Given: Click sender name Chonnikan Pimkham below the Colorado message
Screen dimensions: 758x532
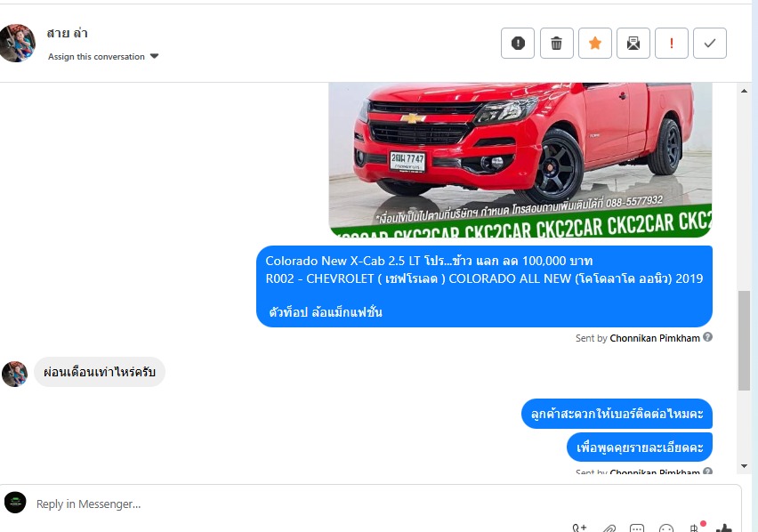Looking at the screenshot, I should [x=655, y=338].
